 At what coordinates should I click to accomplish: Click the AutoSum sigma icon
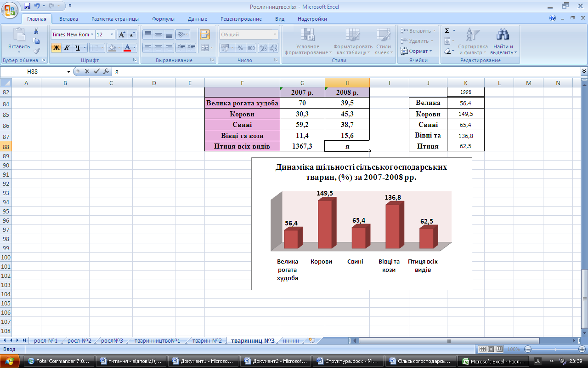point(447,31)
